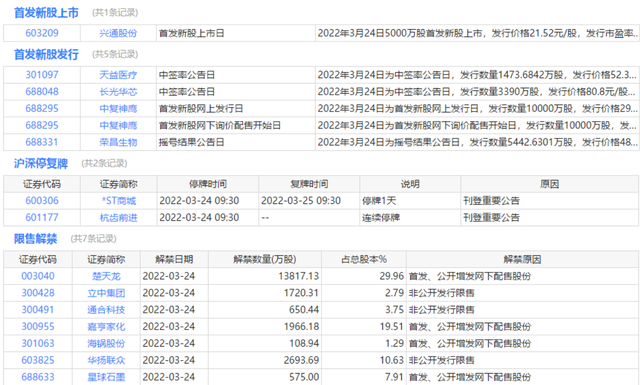Open stock code 603825 link
The image size is (640, 385).
tap(38, 360)
